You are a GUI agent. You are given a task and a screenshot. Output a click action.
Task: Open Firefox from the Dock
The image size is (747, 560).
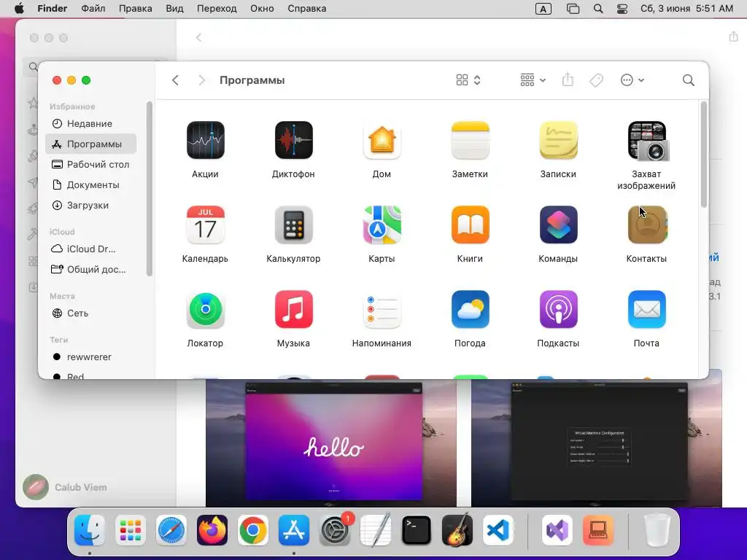(212, 529)
